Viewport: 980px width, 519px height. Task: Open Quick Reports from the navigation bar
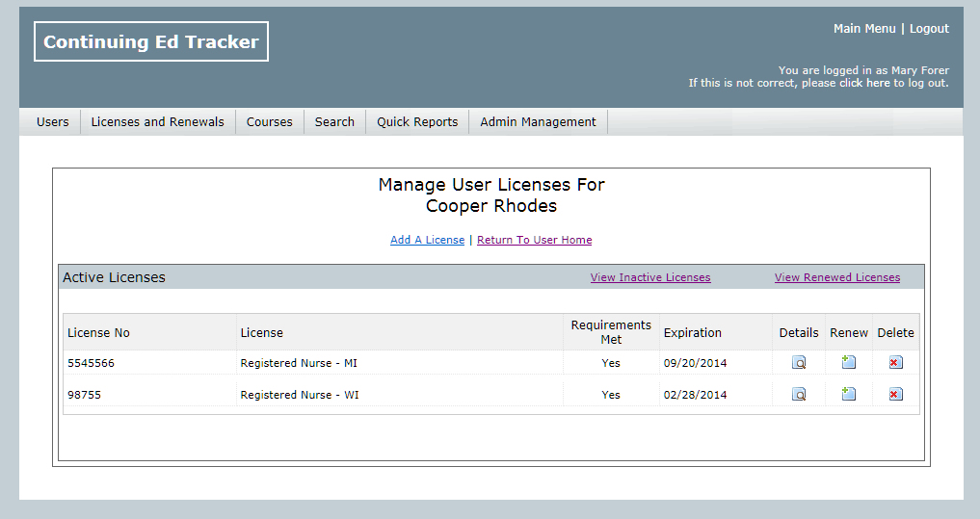(x=417, y=122)
